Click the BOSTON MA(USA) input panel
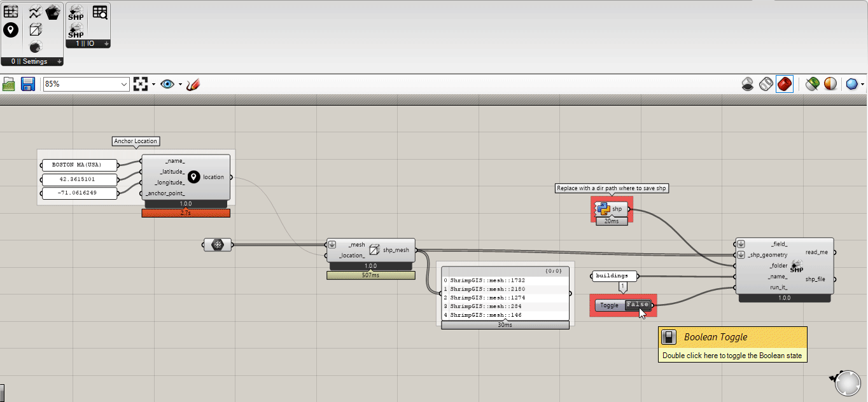This screenshot has height=402, width=868. click(x=79, y=165)
